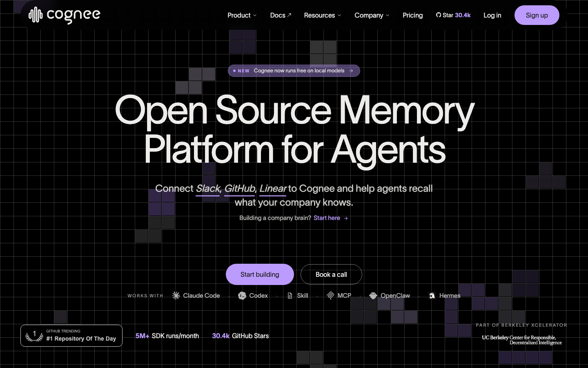Click the WORKS WITH label

pos(145,296)
